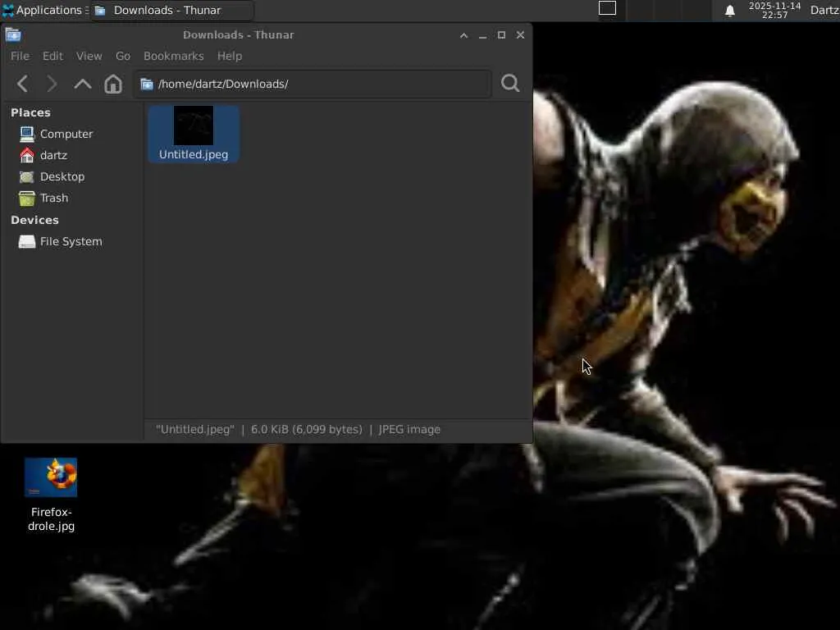The height and width of the screenshot is (630, 840).
Task: Maximize the Thunar window
Action: point(501,34)
